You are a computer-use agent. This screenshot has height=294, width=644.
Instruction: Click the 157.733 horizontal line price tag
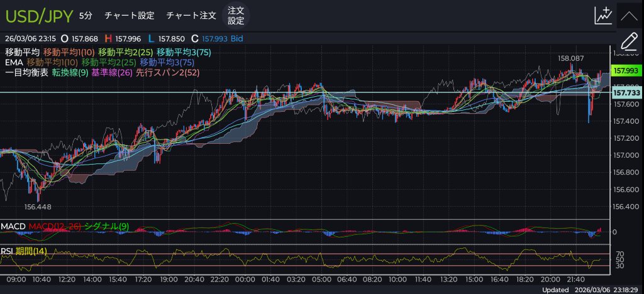click(x=625, y=92)
